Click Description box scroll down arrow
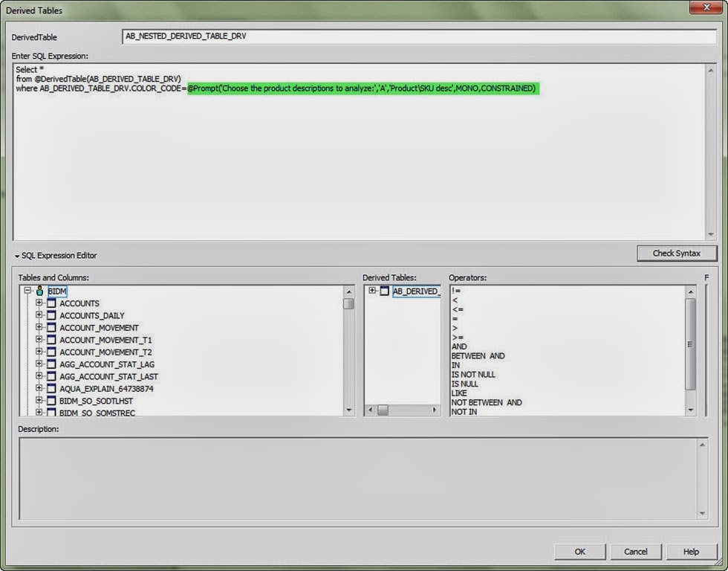This screenshot has width=728, height=571. coord(702,514)
